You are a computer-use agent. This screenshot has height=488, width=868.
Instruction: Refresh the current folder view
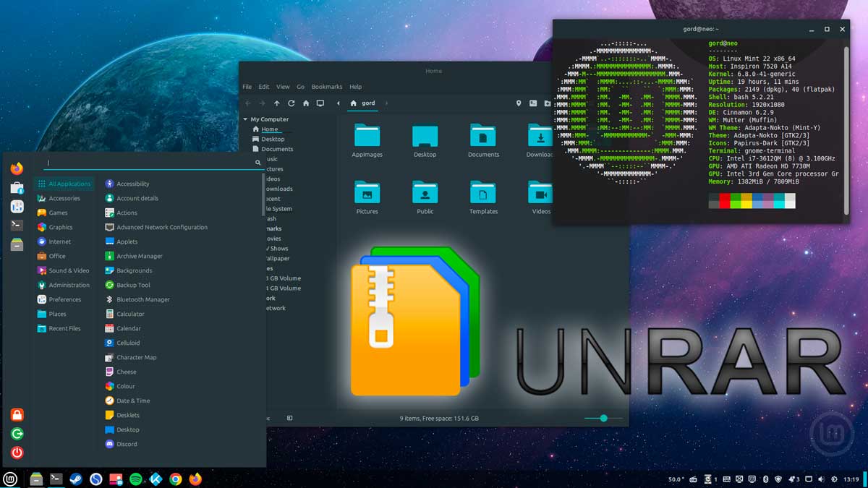(x=291, y=103)
